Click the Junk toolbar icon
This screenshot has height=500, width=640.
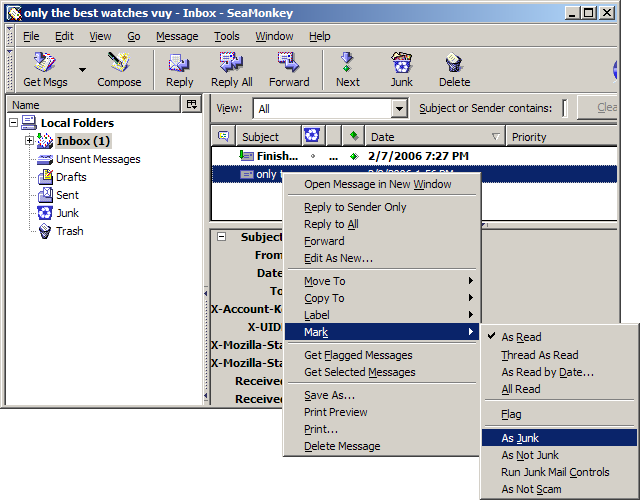(402, 69)
